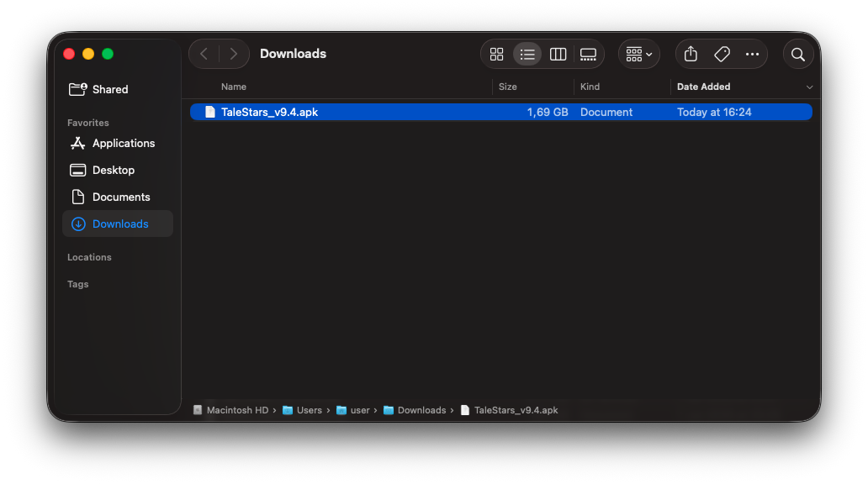Click Downloads in the path bar
Image resolution: width=868 pixels, height=484 pixels.
pyautogui.click(x=422, y=410)
